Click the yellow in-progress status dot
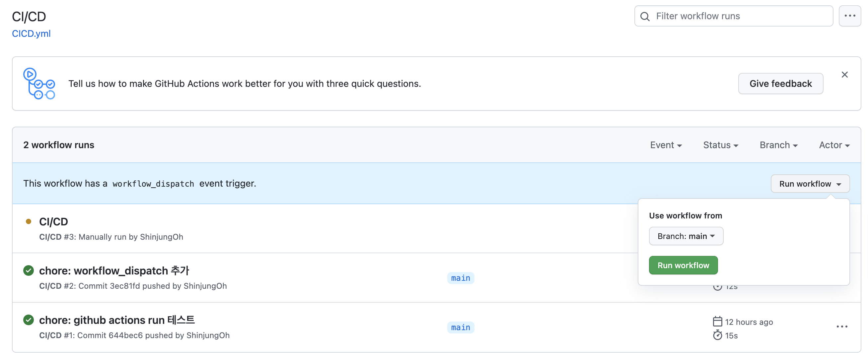868x356 pixels. (x=29, y=221)
